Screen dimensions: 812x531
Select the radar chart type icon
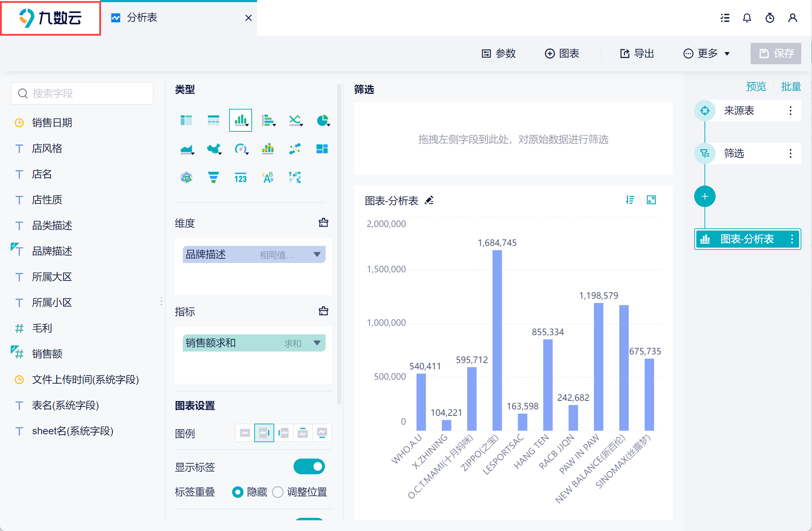[186, 177]
